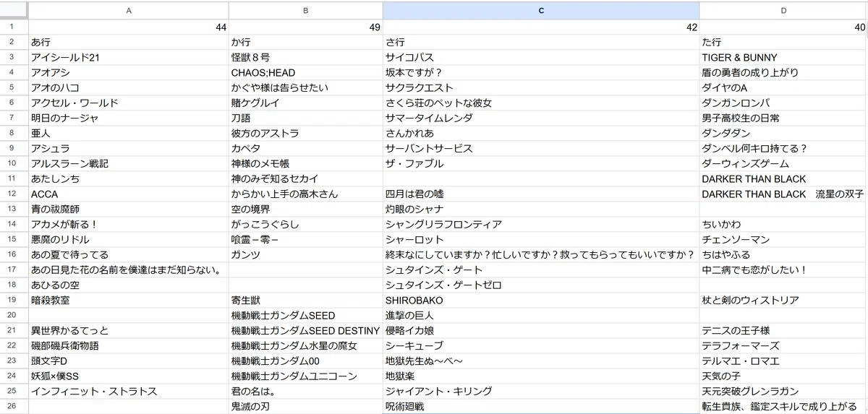Click cell containing インフィニット・ストラトス
This screenshot has width=868, height=414.
tap(129, 392)
